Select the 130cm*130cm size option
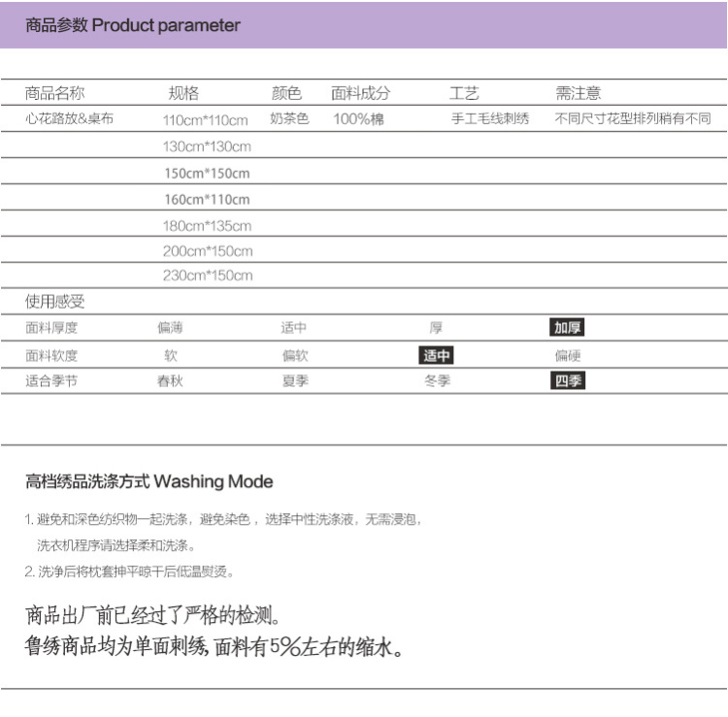The height and width of the screenshot is (717, 728). 207,147
